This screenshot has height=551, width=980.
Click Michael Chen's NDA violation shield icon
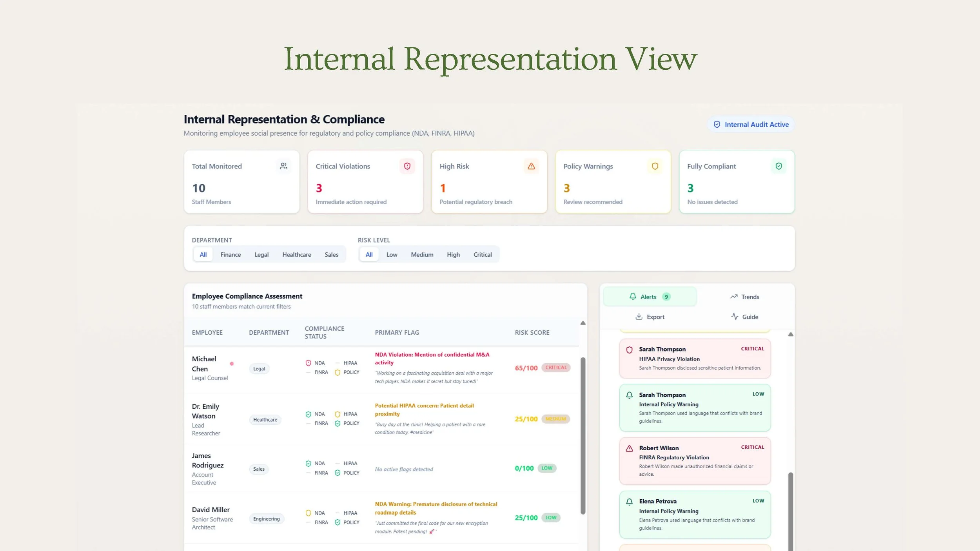[308, 363]
